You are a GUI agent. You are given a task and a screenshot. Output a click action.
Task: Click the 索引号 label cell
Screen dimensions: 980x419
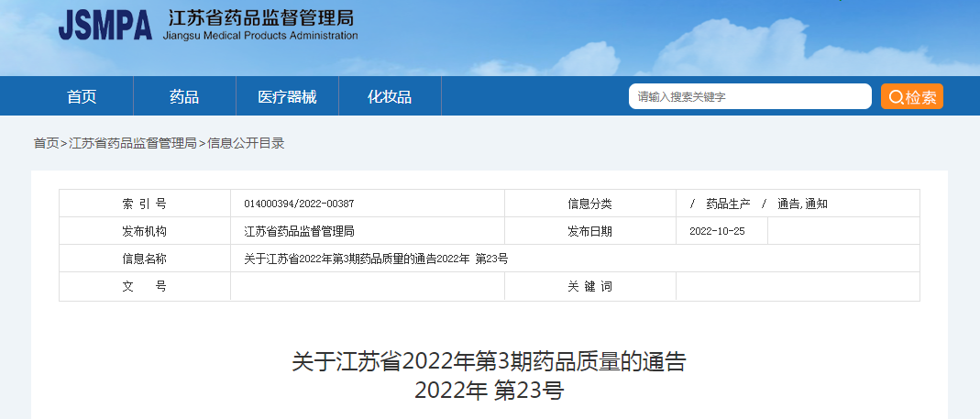pos(145,204)
